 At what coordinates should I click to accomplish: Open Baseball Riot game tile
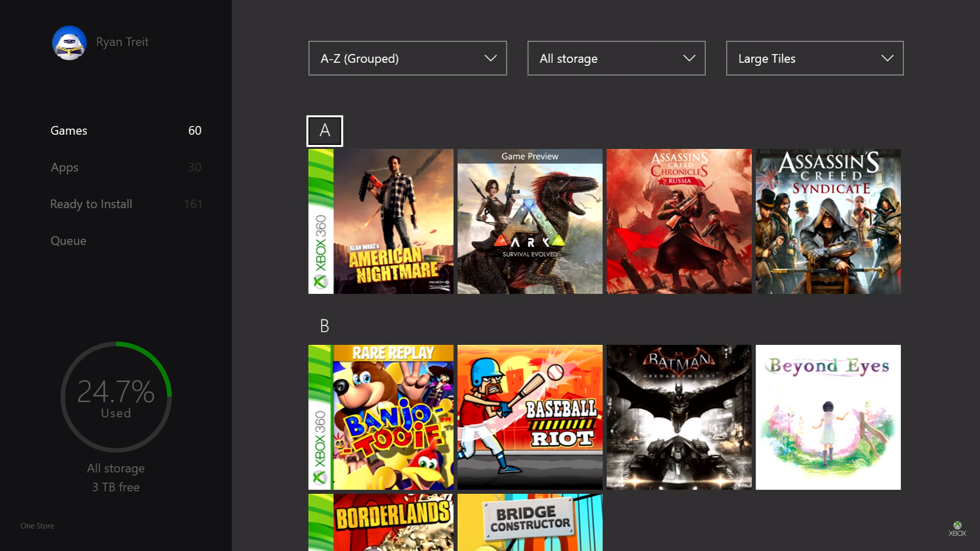529,417
